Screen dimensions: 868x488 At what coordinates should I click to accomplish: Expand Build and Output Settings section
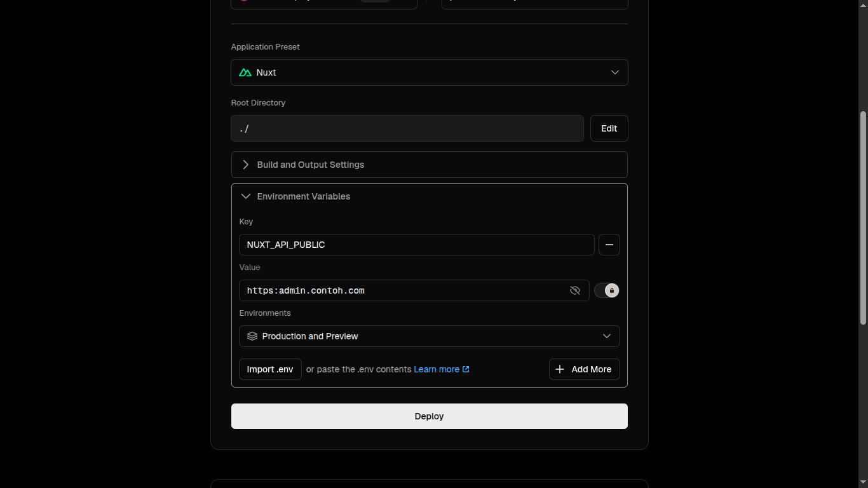click(429, 165)
